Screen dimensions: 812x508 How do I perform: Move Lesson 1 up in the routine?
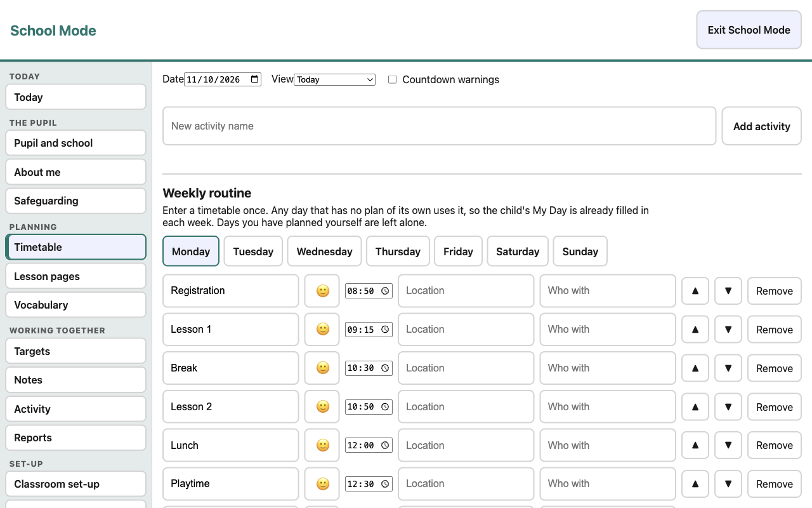click(x=695, y=330)
